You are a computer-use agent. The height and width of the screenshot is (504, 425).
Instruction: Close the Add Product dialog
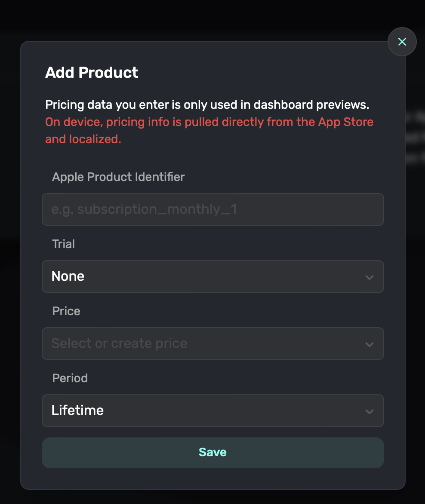(x=402, y=42)
